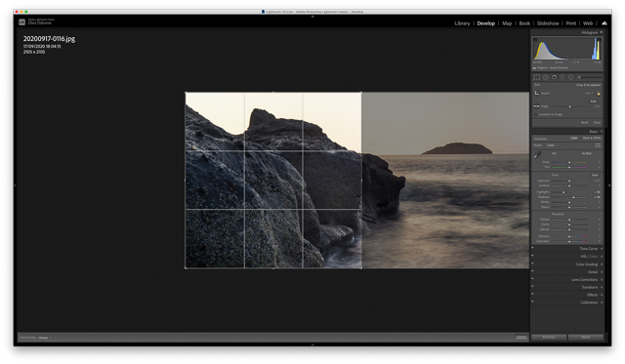
Task: Pick the White Balance eyedropper tool
Action: 537,155
